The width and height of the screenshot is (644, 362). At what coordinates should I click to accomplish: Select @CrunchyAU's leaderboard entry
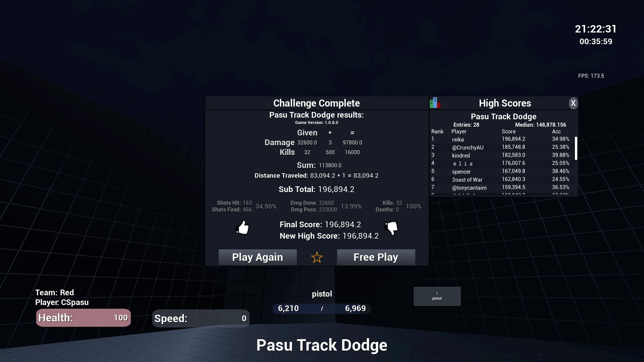point(486,147)
